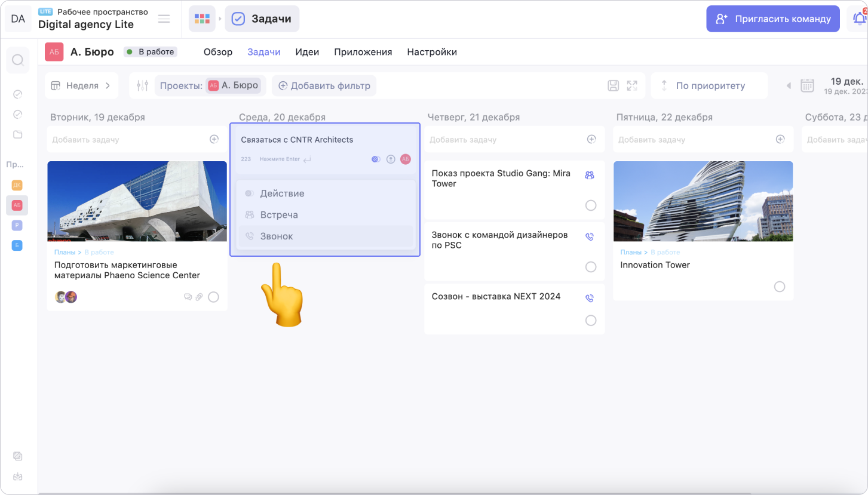Click the hamburger menu icon near workspace name

pos(164,19)
